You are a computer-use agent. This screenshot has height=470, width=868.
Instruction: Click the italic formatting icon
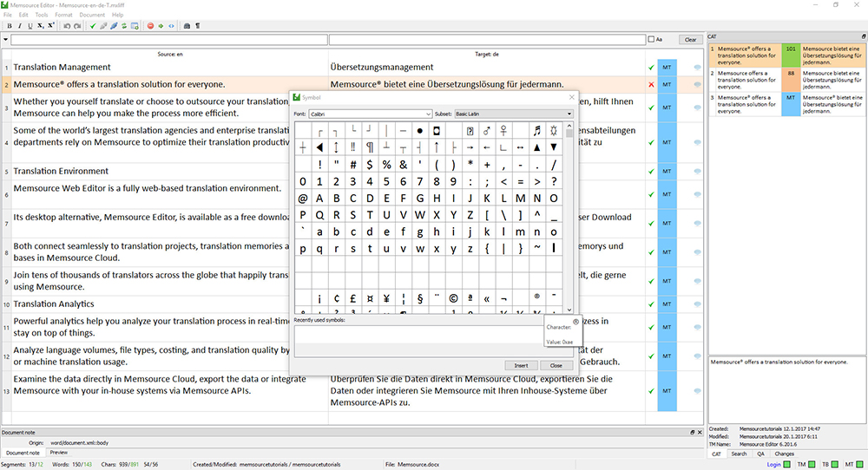click(20, 26)
